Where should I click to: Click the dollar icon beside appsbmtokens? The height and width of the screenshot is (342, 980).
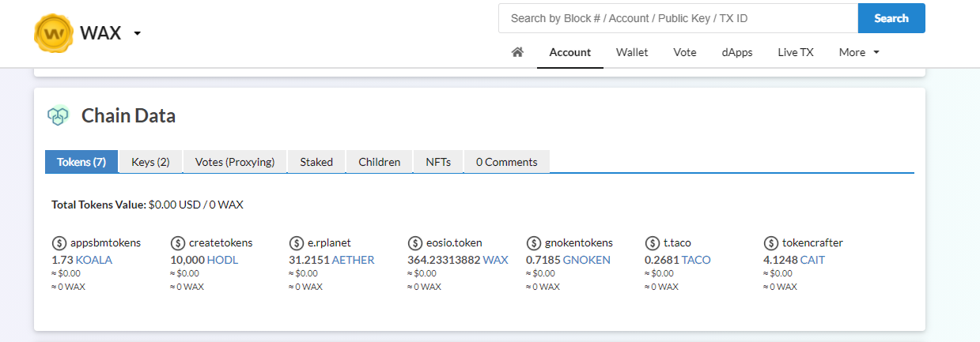pos(59,242)
